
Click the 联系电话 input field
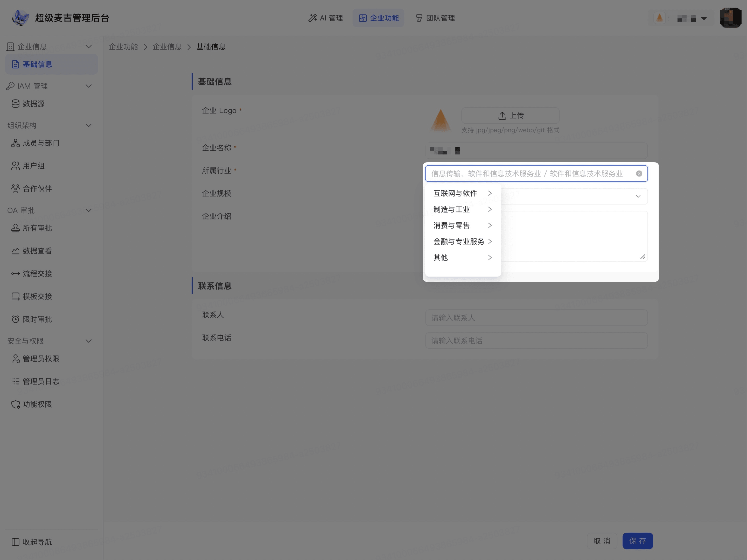coord(536,341)
